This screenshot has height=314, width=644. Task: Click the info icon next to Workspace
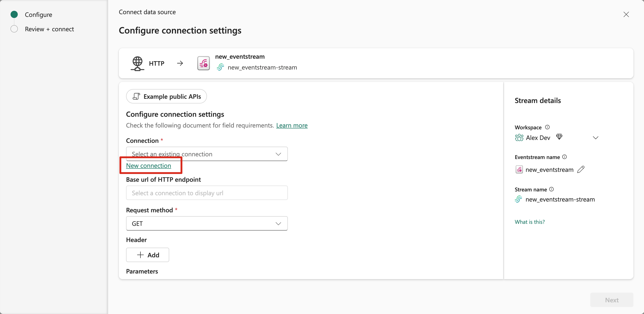(x=547, y=127)
